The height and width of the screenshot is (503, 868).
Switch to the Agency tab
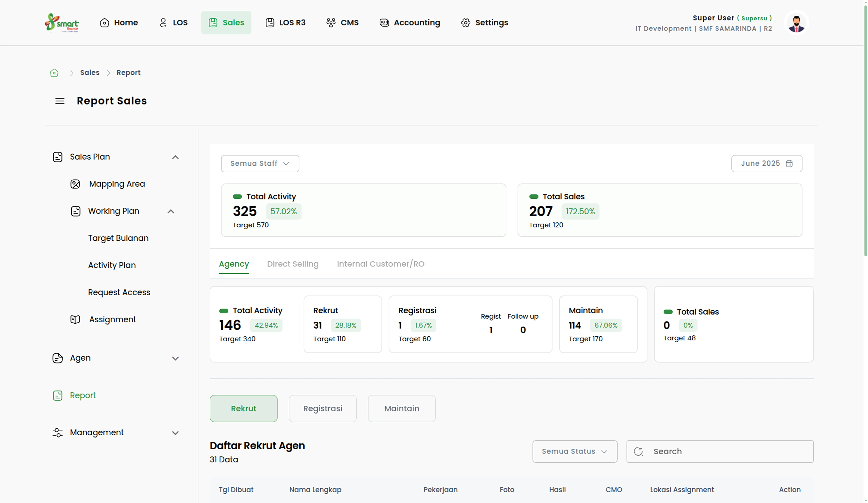(x=234, y=264)
